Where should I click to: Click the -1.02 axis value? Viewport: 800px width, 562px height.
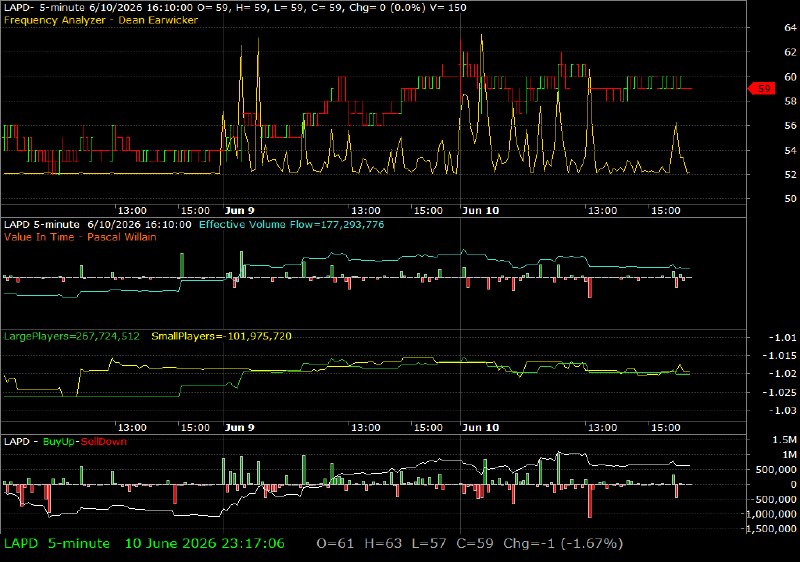[782, 373]
